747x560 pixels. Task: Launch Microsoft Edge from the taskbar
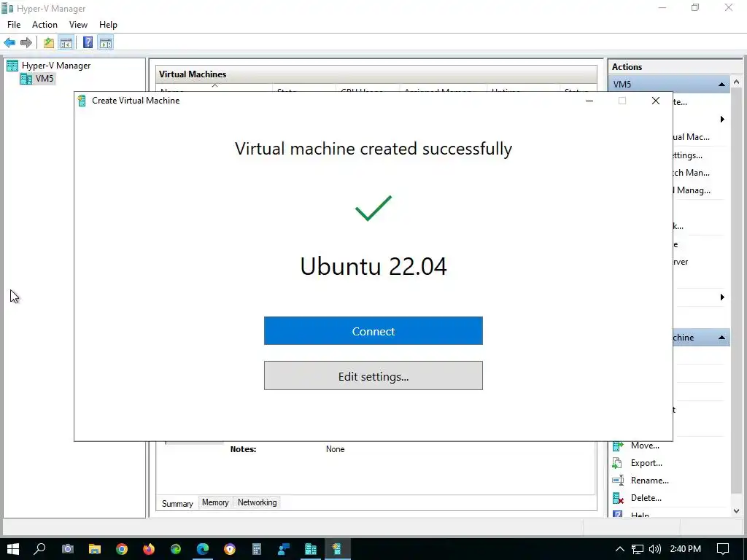tap(203, 549)
